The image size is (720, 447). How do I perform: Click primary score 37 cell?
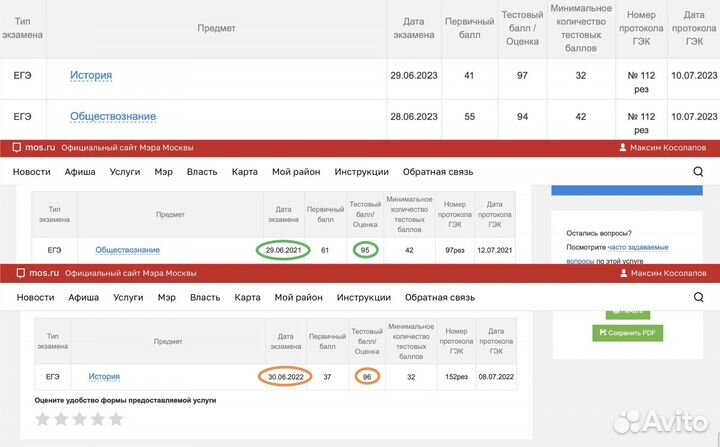[x=327, y=377]
